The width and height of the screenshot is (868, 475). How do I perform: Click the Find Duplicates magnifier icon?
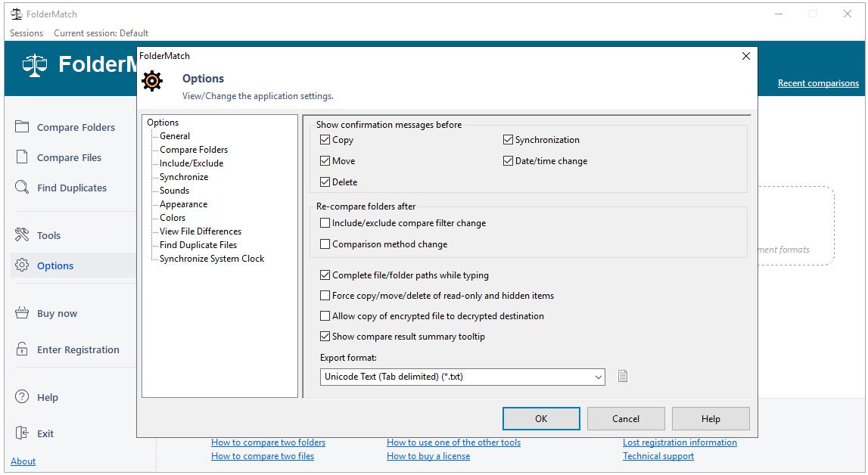tap(22, 187)
